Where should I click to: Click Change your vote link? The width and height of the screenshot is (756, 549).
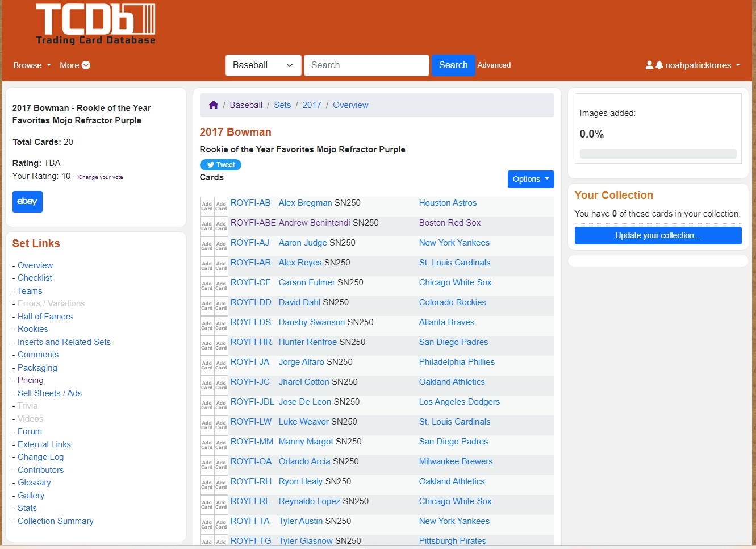point(101,177)
